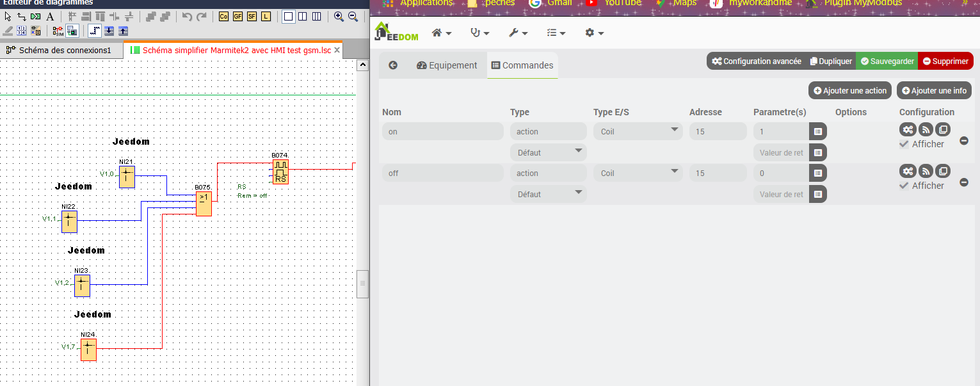Toggle Afficher checkbox for 'off' command
The image size is (980, 386).
pos(904,186)
